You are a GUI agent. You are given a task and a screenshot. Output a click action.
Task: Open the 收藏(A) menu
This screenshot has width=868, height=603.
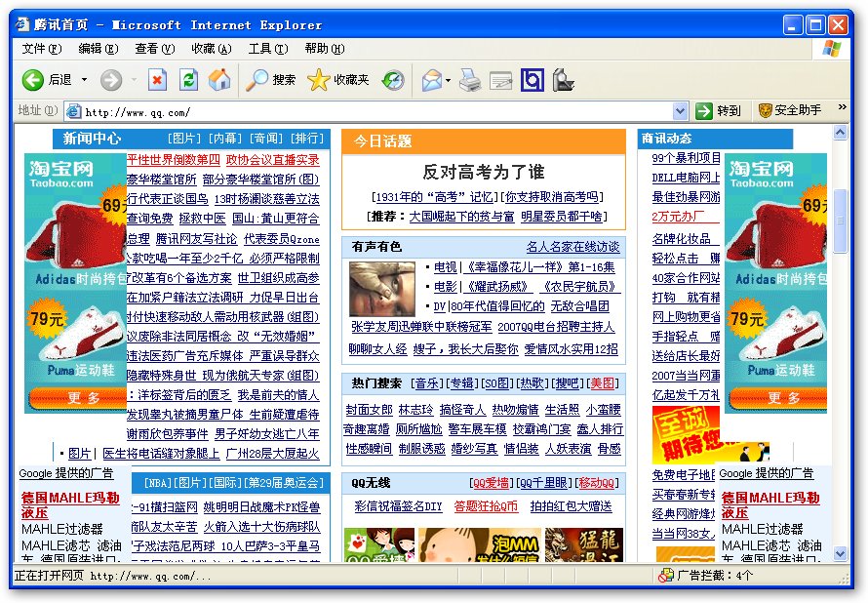[211, 49]
